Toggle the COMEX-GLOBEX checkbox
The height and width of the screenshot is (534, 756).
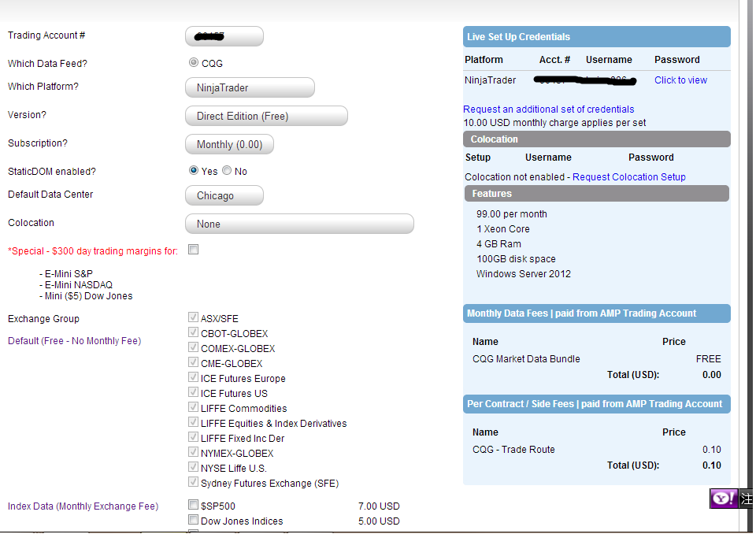(x=194, y=347)
